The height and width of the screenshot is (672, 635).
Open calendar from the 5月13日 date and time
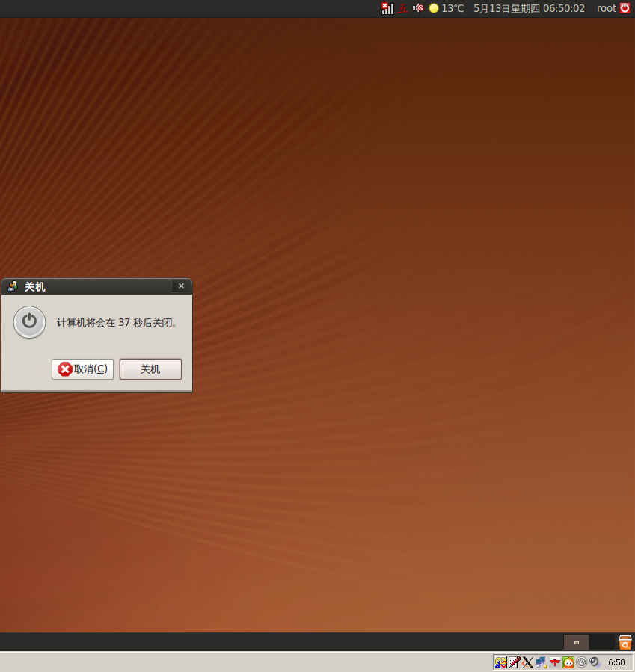click(529, 8)
